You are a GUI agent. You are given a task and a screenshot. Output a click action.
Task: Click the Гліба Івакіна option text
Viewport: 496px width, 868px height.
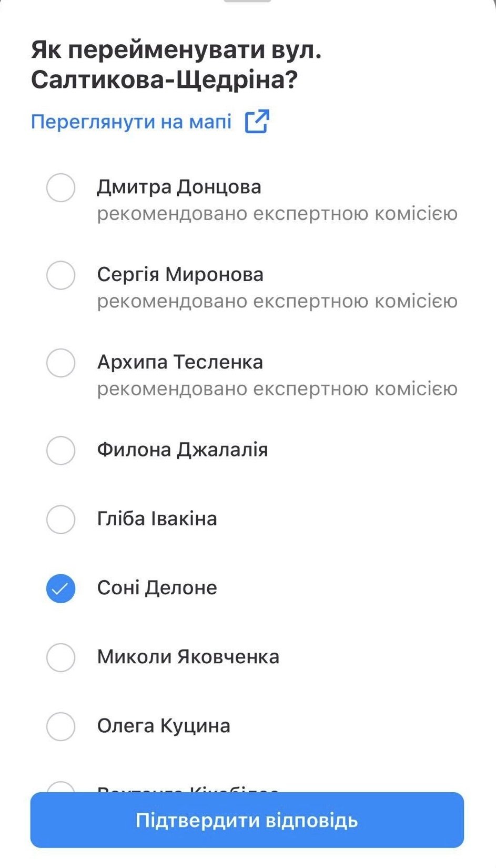click(x=157, y=519)
